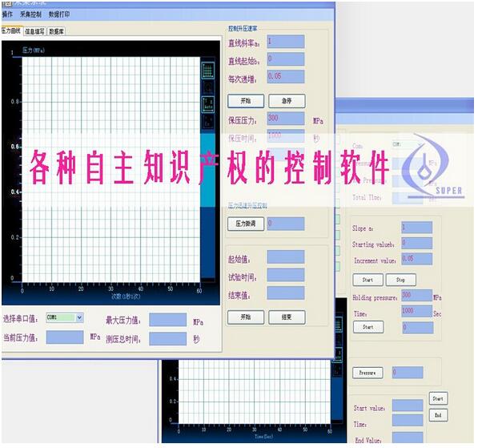This screenshot has width=478, height=448.
Task: Click the End button in the English window
Action: tap(438, 415)
